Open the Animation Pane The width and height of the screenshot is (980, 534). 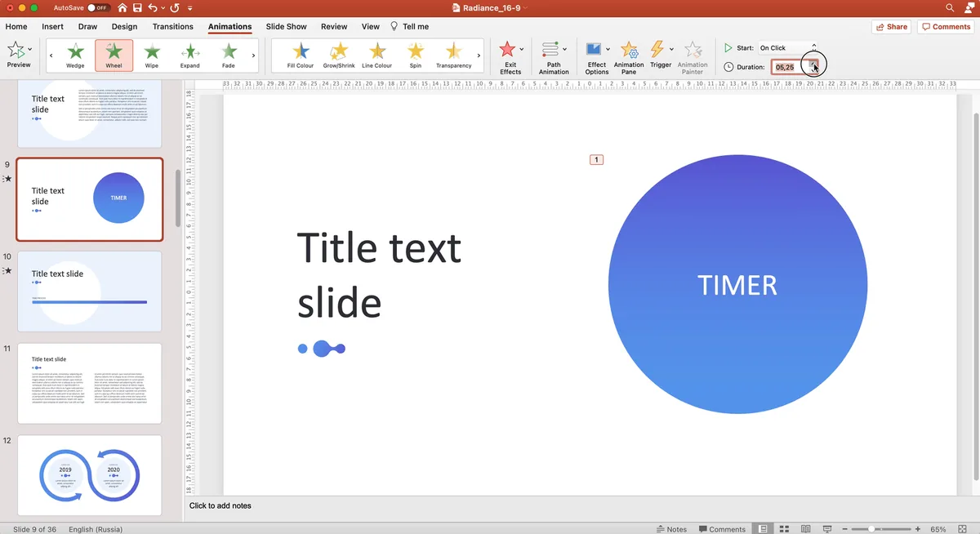pyautogui.click(x=629, y=57)
